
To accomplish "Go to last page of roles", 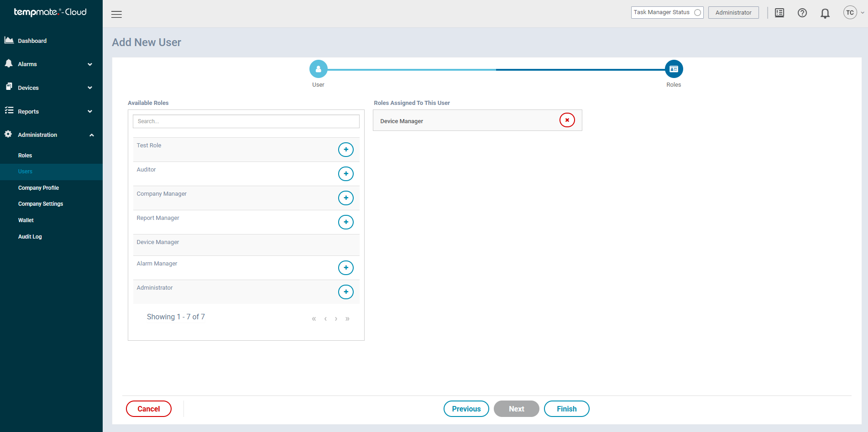I will pos(347,319).
